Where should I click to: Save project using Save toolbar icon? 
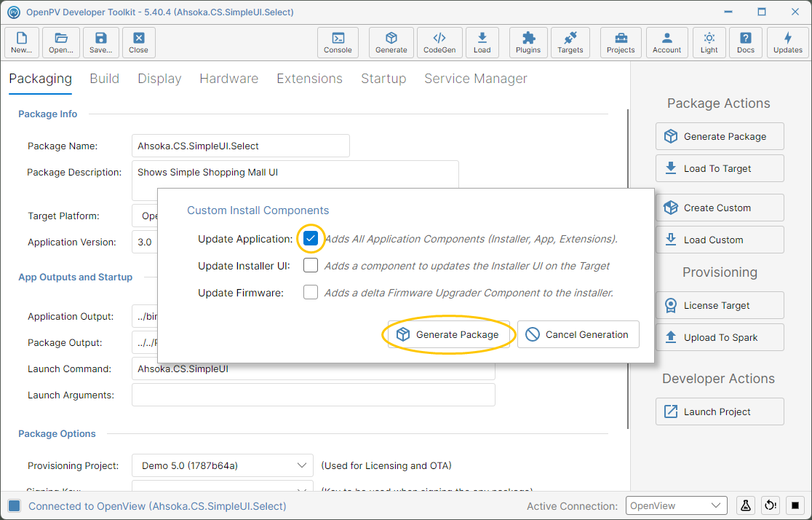click(101, 42)
